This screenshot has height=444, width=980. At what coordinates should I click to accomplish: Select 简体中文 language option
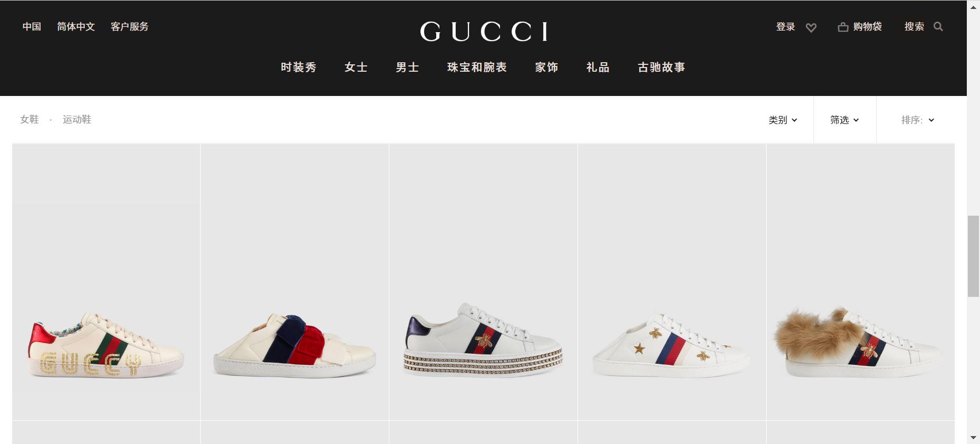[76, 26]
